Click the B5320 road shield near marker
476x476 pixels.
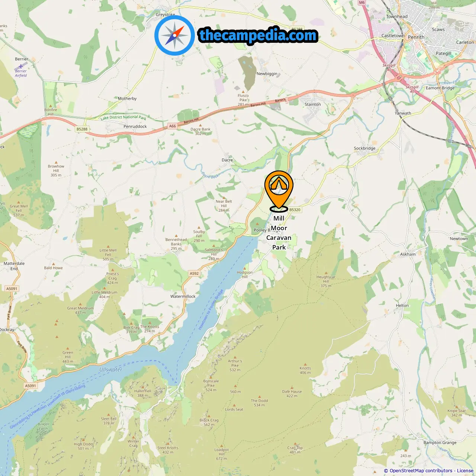295,210
